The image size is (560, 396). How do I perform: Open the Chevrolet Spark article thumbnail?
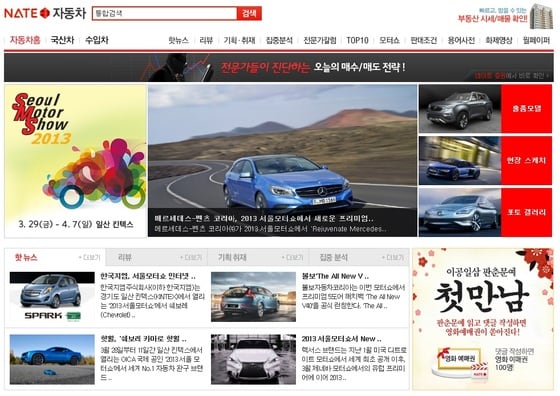[x=52, y=297]
